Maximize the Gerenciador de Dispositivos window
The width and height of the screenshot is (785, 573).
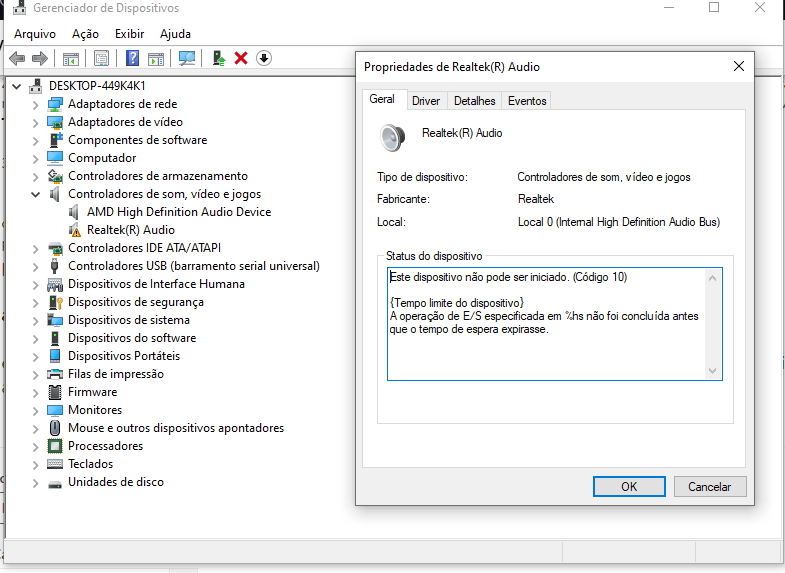714,8
